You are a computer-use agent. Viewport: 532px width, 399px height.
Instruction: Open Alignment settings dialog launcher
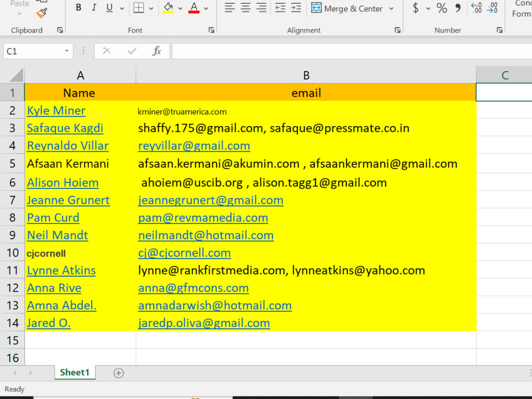(397, 30)
